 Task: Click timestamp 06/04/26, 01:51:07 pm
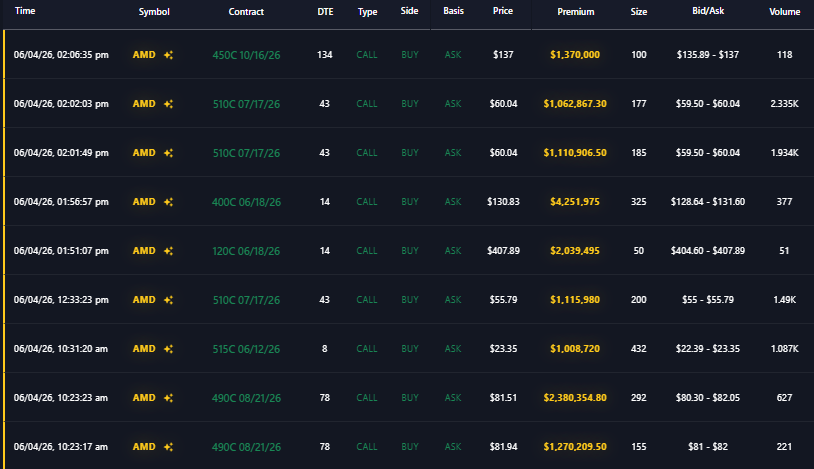click(x=61, y=251)
